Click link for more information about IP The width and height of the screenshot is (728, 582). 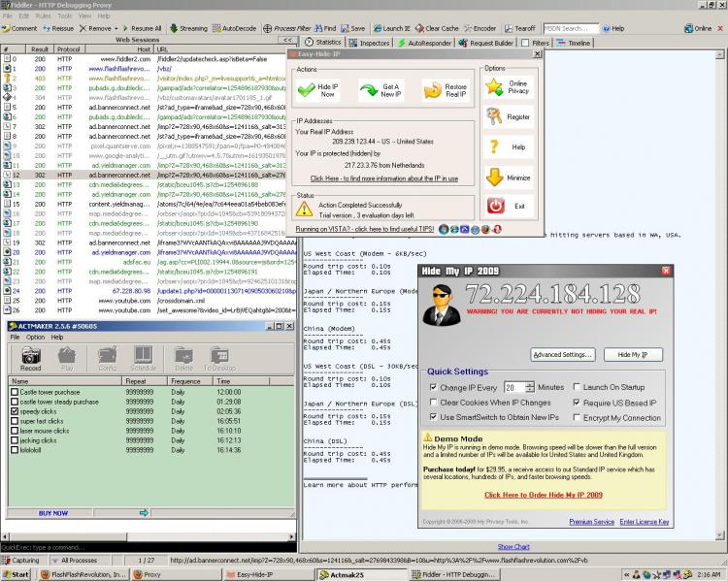tap(384, 178)
